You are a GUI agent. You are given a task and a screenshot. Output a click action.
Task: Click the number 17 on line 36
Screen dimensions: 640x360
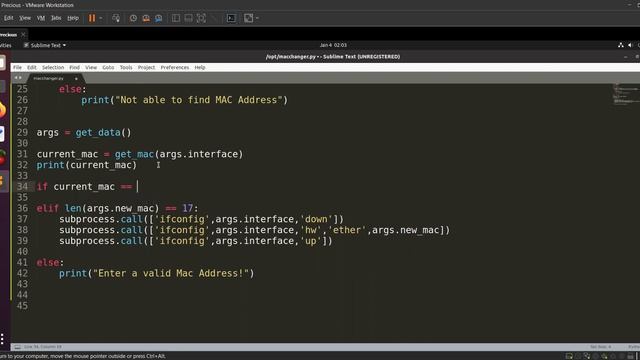click(187, 208)
